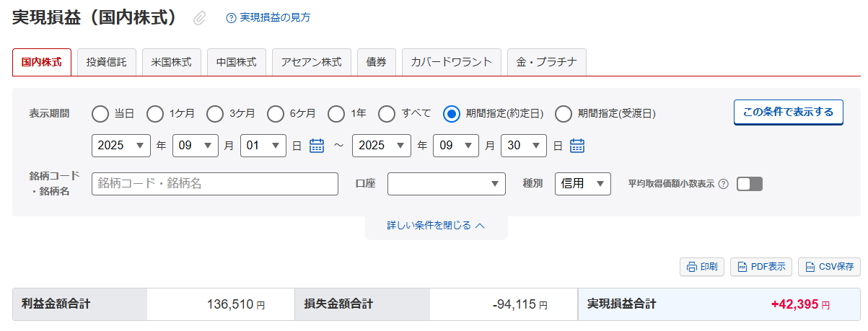Select the 期間指定(受渡日) radio option
Image resolution: width=868 pixels, height=331 pixels.
[x=564, y=113]
